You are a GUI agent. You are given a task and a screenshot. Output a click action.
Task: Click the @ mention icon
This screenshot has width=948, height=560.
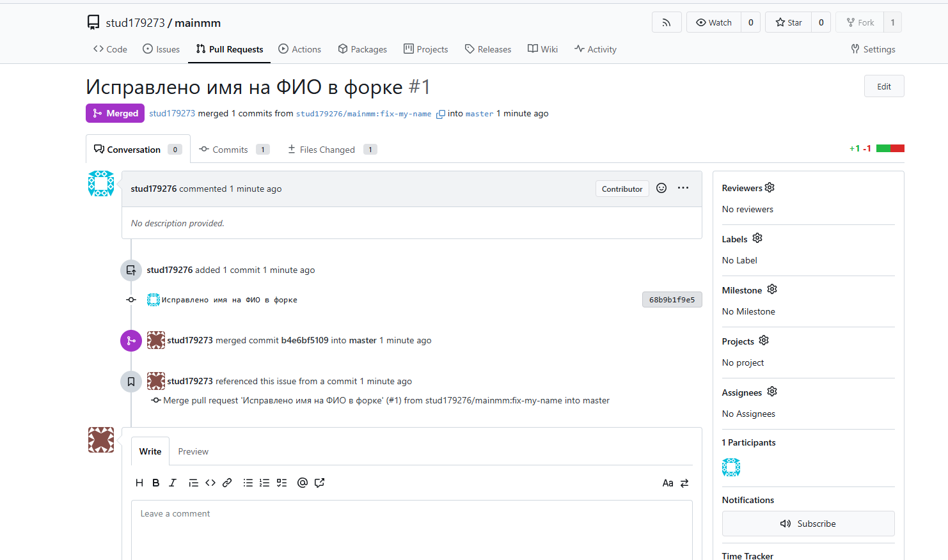coord(303,483)
